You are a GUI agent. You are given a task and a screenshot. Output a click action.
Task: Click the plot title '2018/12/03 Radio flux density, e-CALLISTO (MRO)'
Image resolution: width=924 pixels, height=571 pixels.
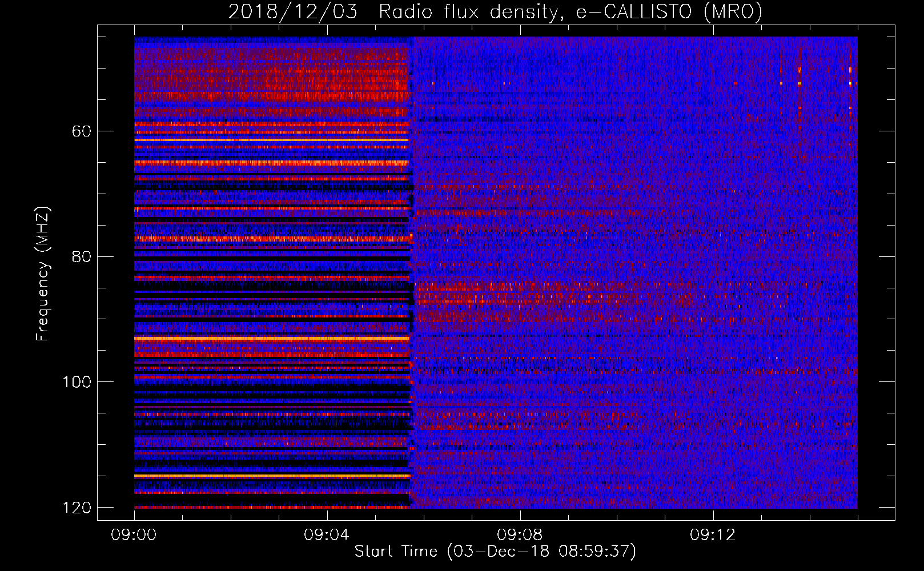point(495,11)
